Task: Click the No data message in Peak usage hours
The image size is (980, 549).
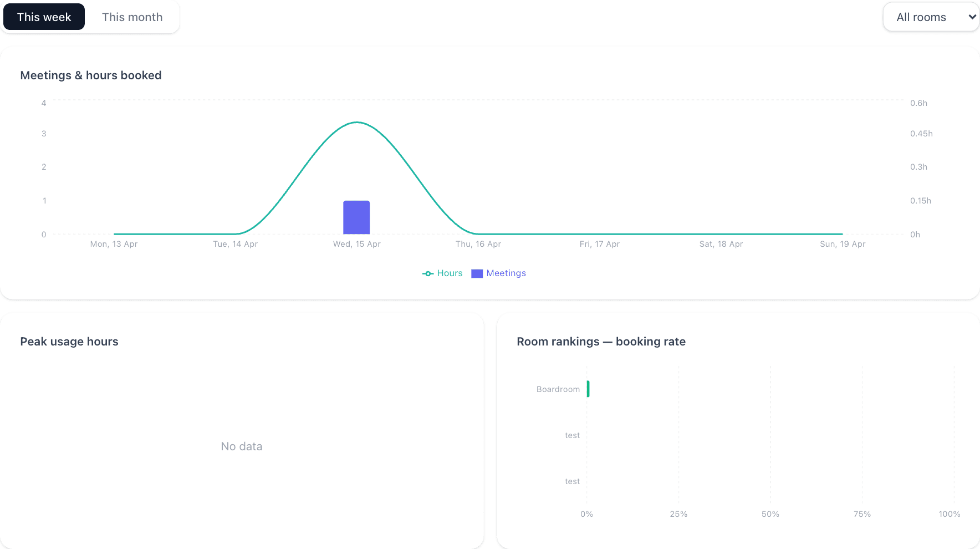Action: [241, 446]
